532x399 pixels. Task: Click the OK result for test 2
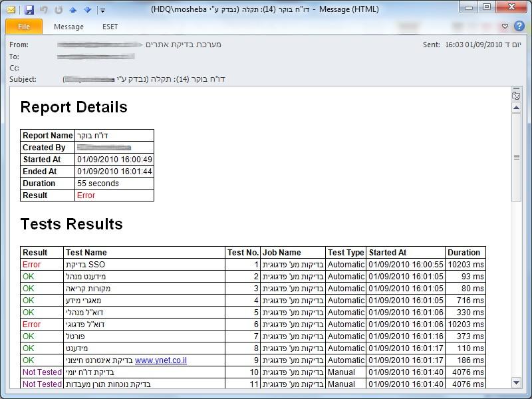pyautogui.click(x=29, y=277)
